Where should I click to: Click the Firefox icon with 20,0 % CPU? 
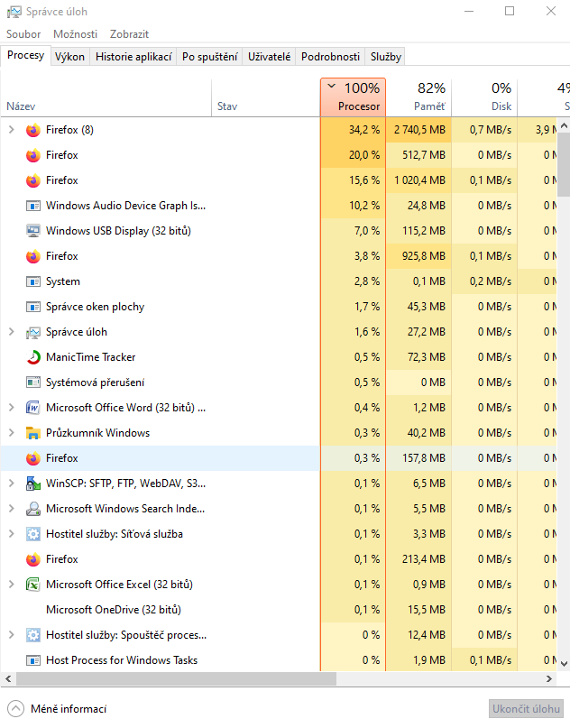(x=33, y=155)
